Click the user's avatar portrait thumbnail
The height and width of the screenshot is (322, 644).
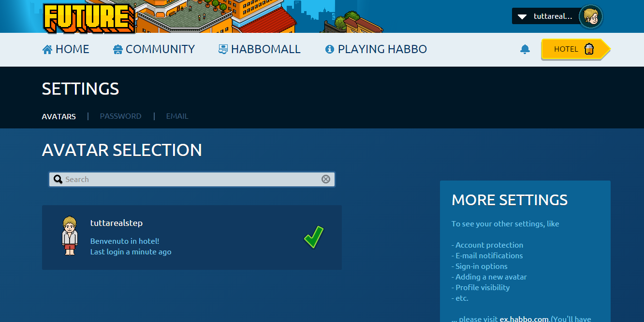590,16
